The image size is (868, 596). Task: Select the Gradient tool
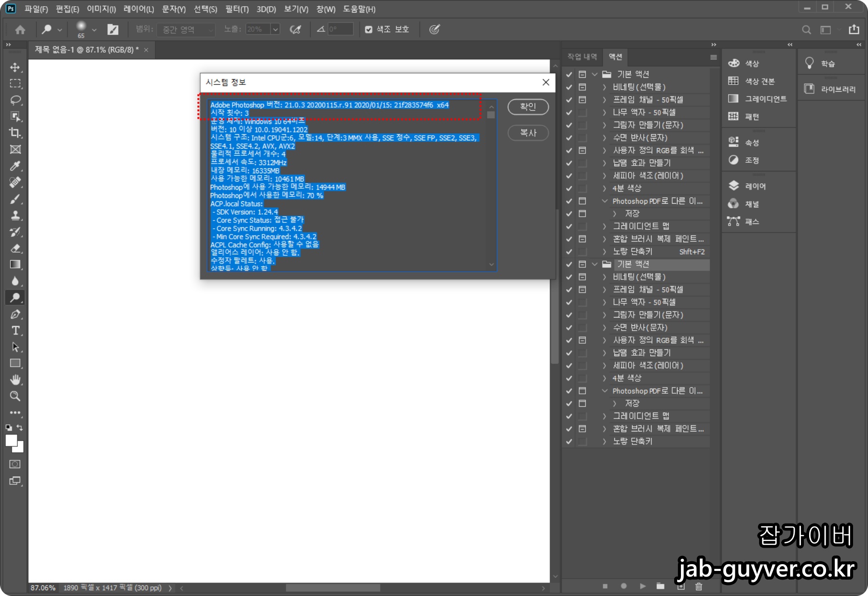[15, 264]
